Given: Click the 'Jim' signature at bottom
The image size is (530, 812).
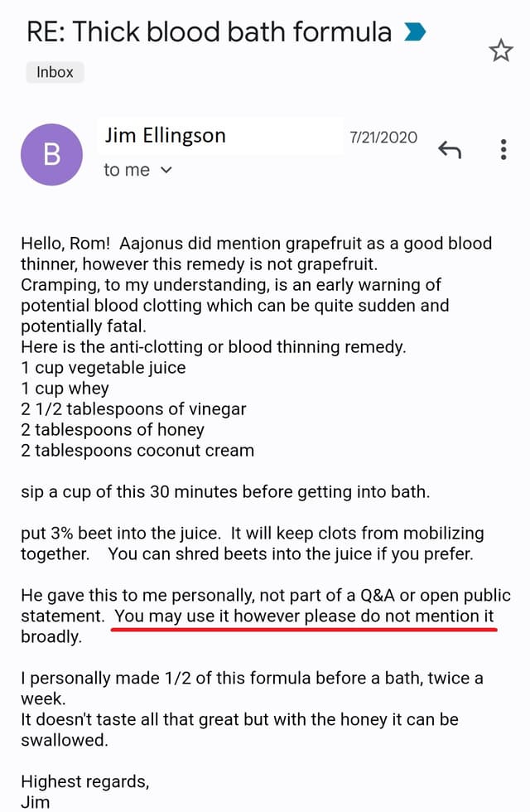Looking at the screenshot, I should [35, 802].
